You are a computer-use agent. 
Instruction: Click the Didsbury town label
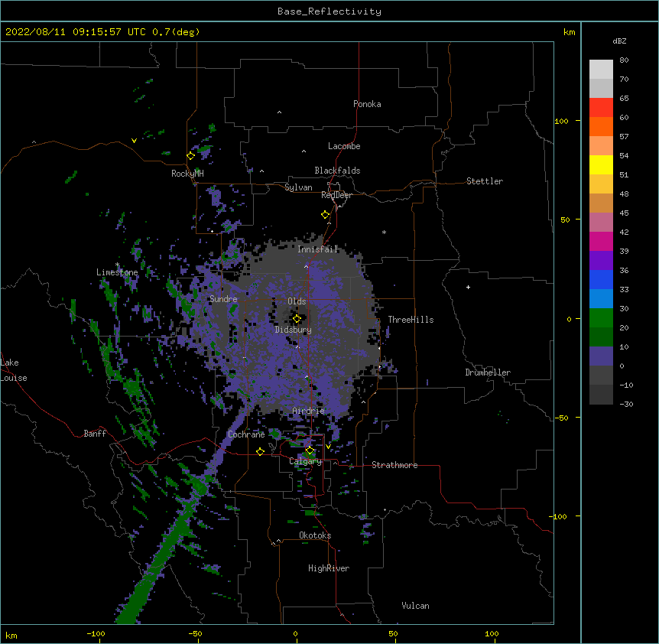coord(293,330)
